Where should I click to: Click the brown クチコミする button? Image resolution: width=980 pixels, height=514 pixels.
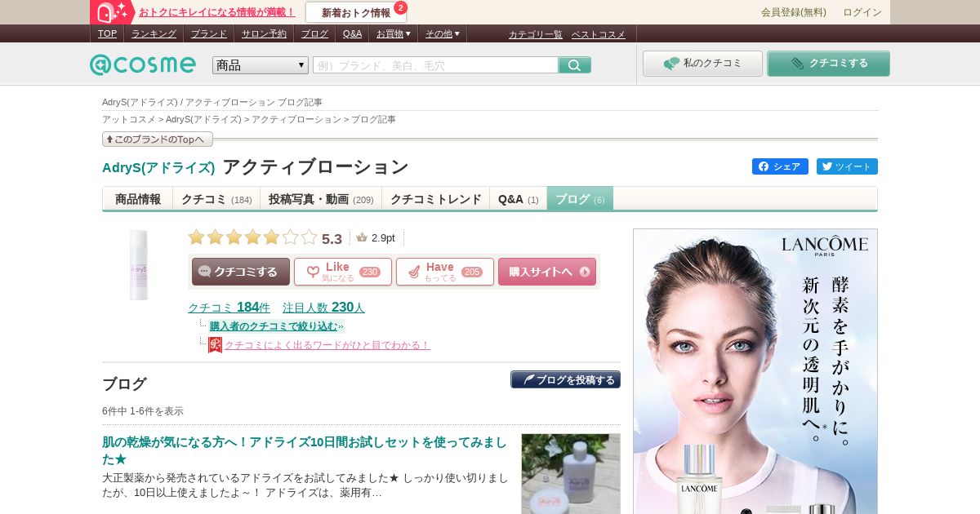[x=241, y=272]
